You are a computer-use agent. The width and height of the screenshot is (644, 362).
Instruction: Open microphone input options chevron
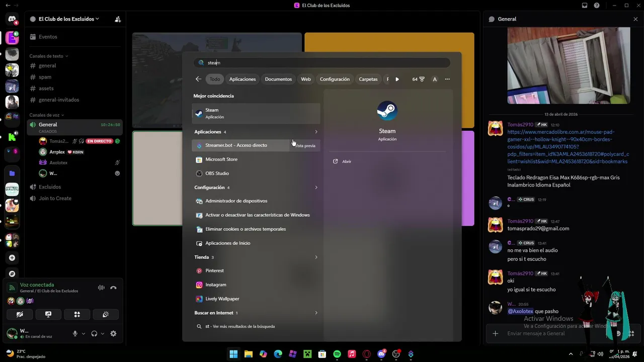pos(84,333)
